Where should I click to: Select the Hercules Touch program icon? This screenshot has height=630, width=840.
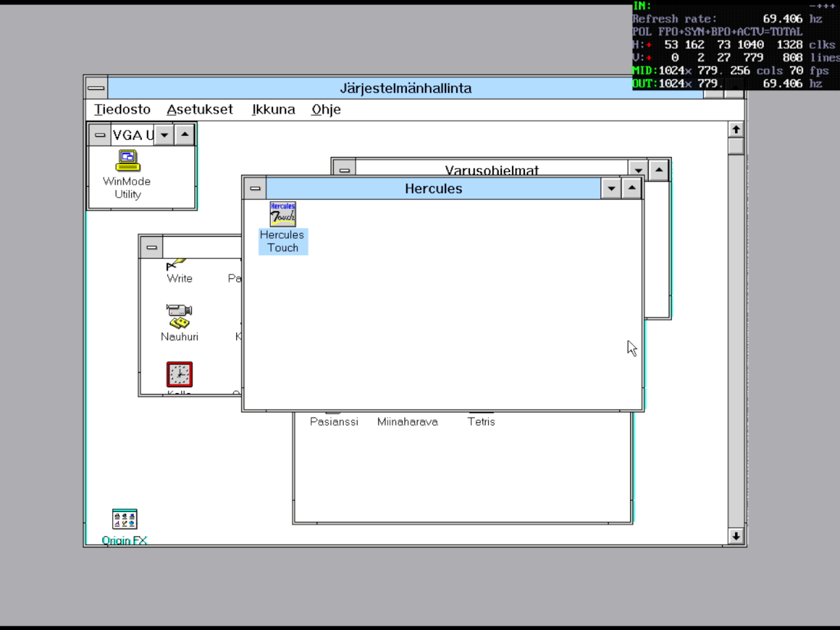tap(282, 215)
